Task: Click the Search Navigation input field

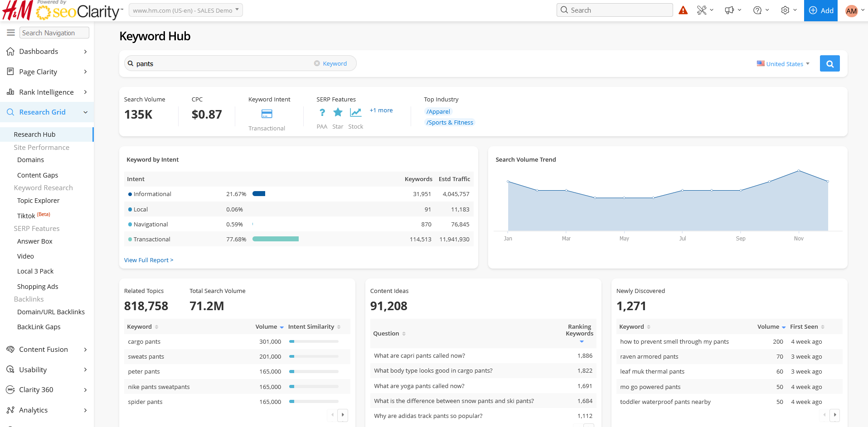Action: click(54, 33)
